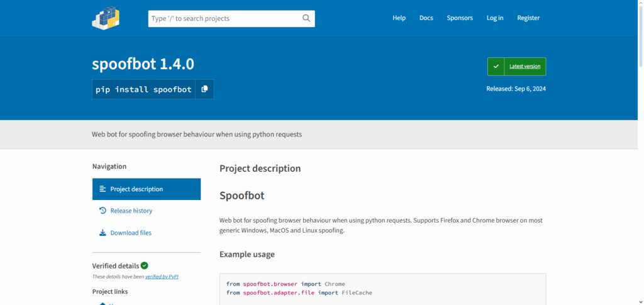Click the Chrome import code line
Viewport: 644px width, 305px height.
pos(286,284)
